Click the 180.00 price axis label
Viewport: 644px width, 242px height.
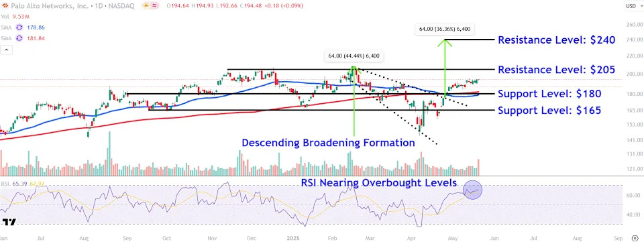(635, 94)
